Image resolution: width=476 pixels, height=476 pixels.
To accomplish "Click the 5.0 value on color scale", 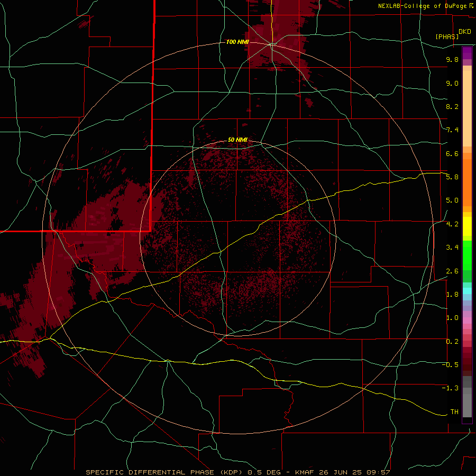I will [x=452, y=200].
